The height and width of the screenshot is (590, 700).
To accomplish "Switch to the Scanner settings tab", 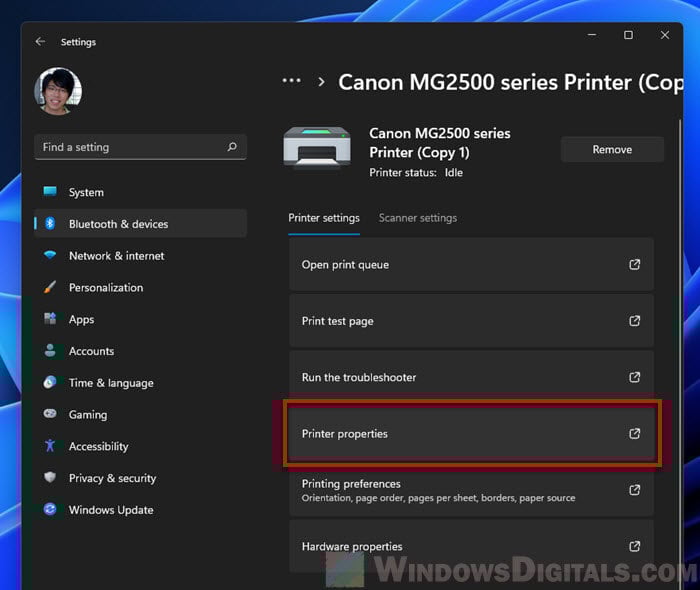I will (x=418, y=218).
